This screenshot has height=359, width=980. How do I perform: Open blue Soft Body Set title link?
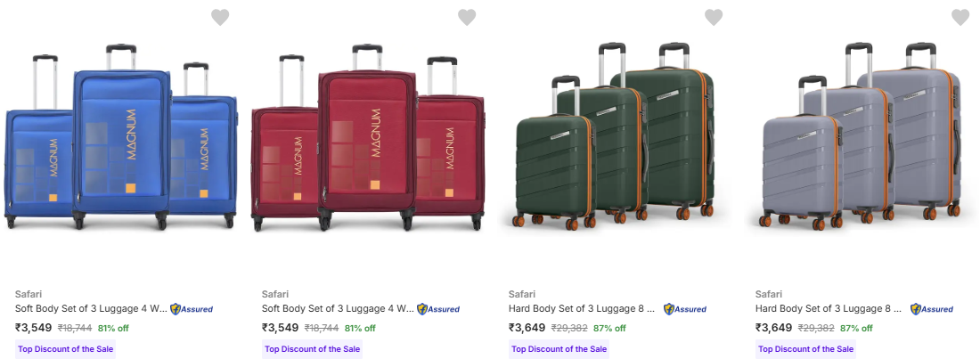91,309
